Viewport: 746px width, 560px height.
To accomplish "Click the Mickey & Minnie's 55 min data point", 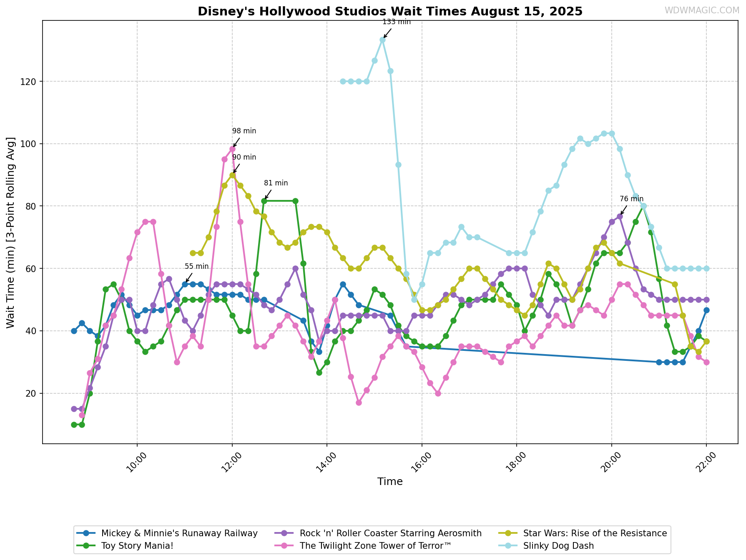I will tap(185, 284).
